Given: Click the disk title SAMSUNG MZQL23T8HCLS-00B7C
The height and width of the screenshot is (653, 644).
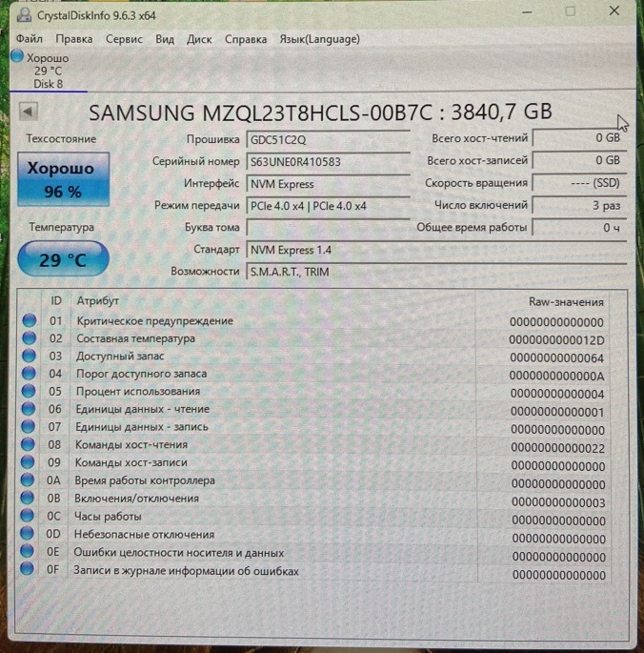Looking at the screenshot, I should 261,112.
